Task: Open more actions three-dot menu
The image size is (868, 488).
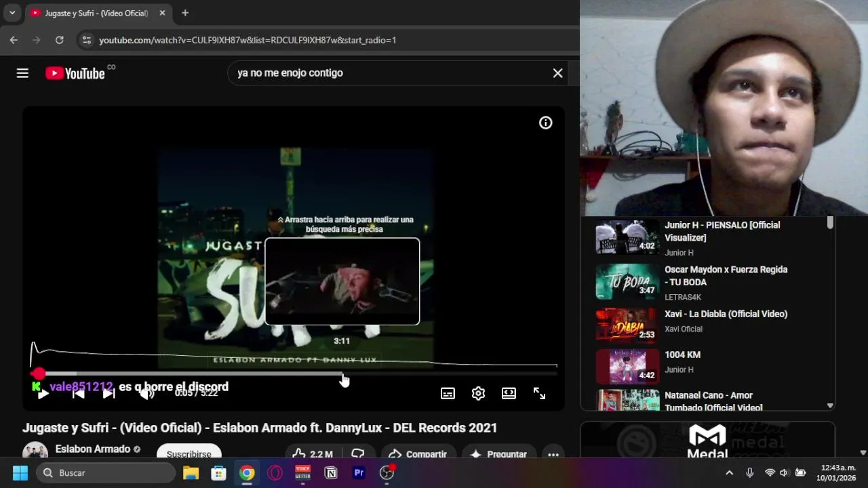Action: [x=553, y=454]
